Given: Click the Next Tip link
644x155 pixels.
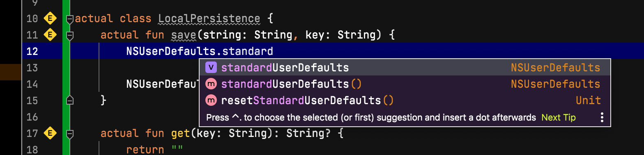Looking at the screenshot, I should 559,118.
